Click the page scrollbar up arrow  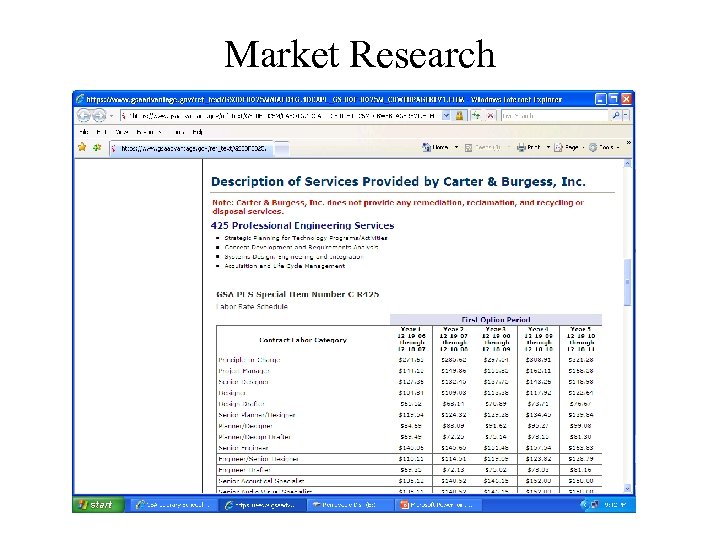click(x=628, y=164)
